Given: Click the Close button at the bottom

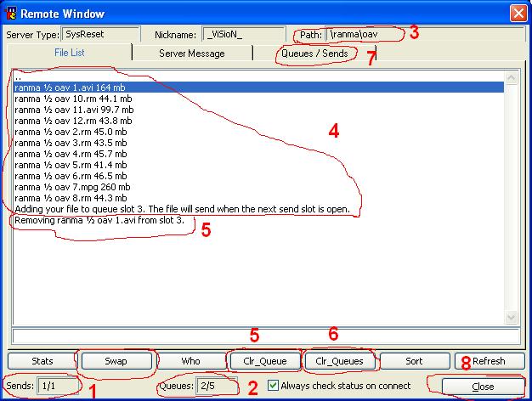Looking at the screenshot, I should click(x=484, y=387).
